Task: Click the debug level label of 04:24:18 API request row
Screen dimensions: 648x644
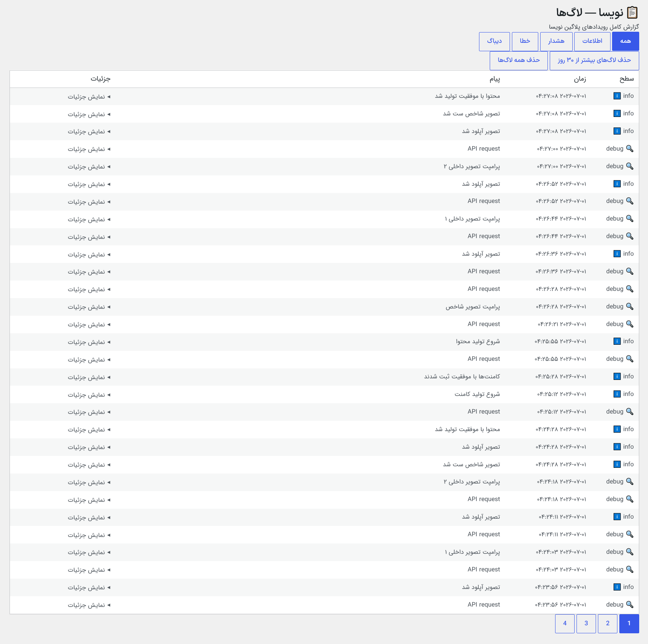Action: point(615,499)
